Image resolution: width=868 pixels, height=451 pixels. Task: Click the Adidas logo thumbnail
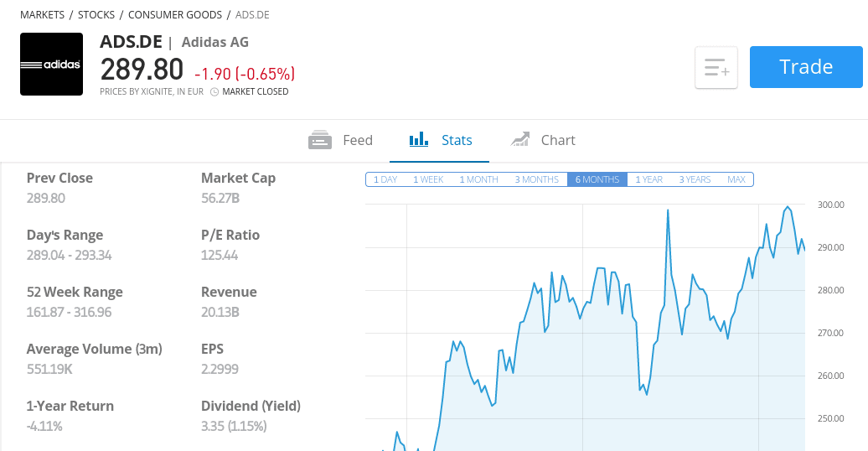coord(51,65)
